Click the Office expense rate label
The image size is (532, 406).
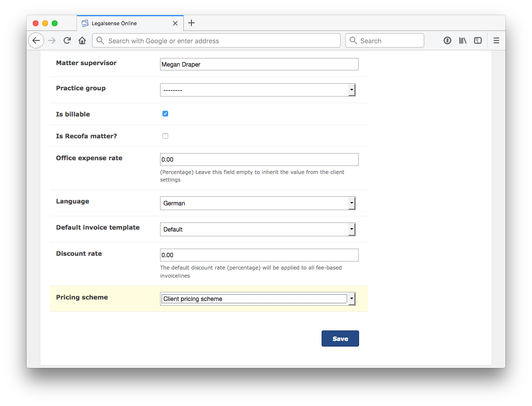(x=89, y=158)
